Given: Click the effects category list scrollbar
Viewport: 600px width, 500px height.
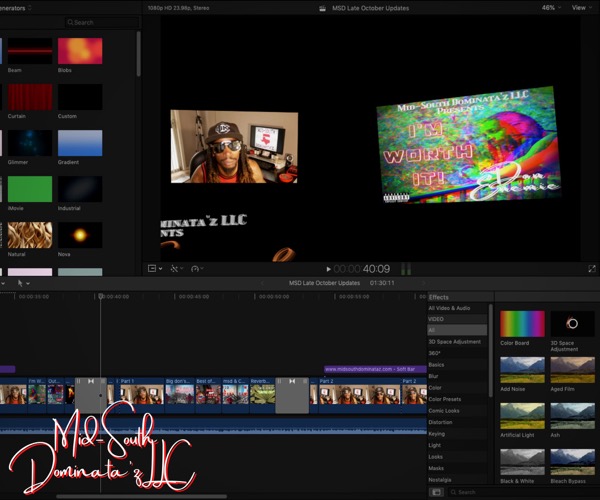Looking at the screenshot, I should tap(491, 350).
